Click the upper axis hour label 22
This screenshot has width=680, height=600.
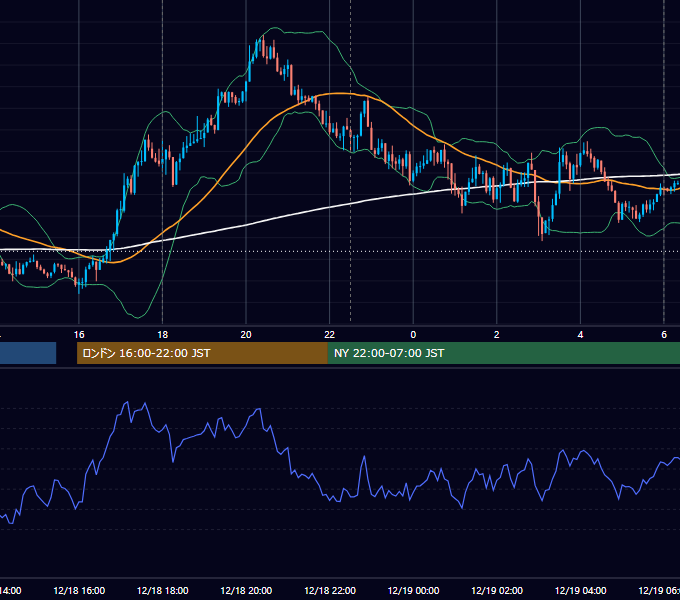(x=330, y=335)
